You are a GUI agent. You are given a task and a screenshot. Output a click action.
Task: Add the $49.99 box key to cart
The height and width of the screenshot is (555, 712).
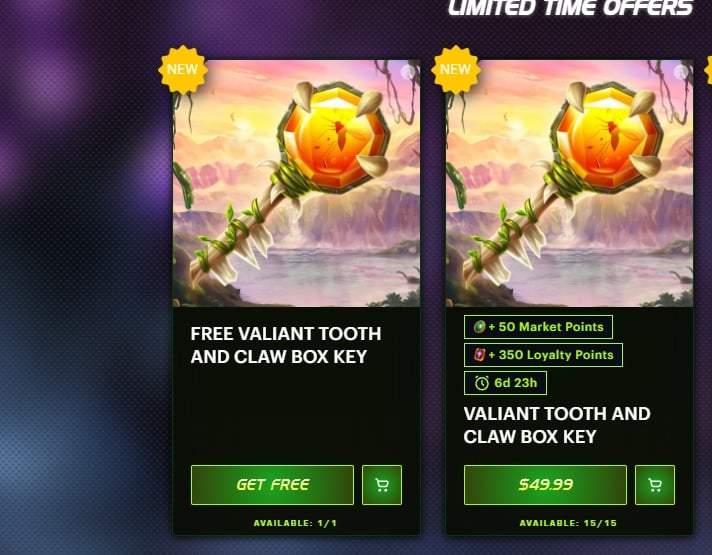pyautogui.click(x=655, y=485)
